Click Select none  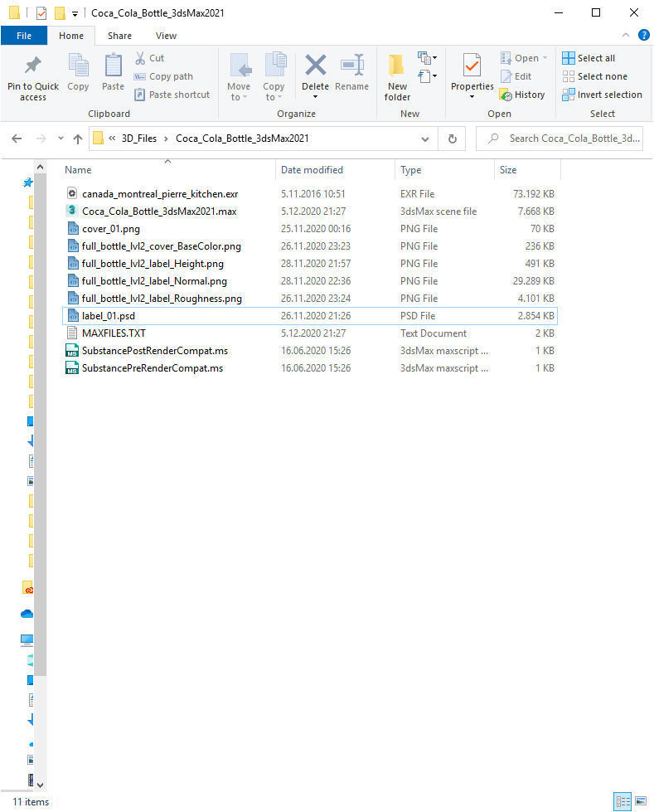pyautogui.click(x=595, y=76)
